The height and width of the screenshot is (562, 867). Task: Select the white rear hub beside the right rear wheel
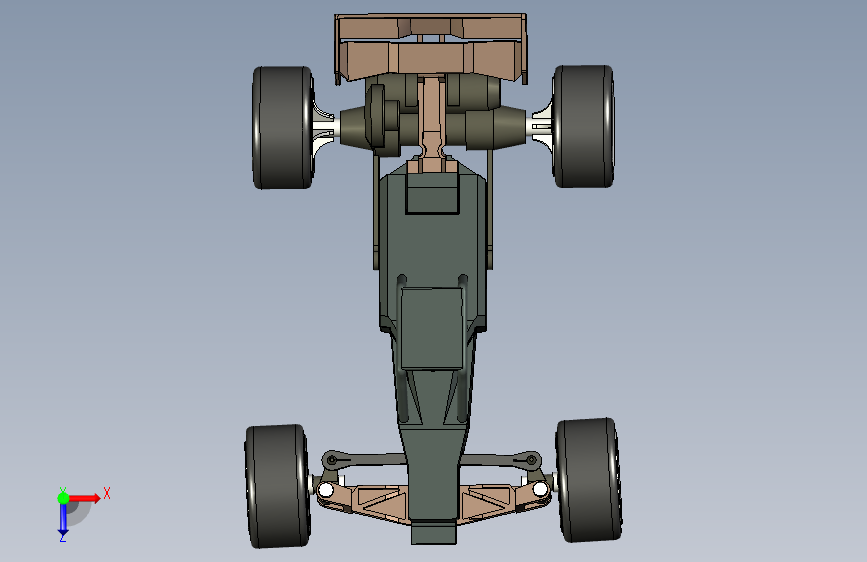(x=542, y=127)
